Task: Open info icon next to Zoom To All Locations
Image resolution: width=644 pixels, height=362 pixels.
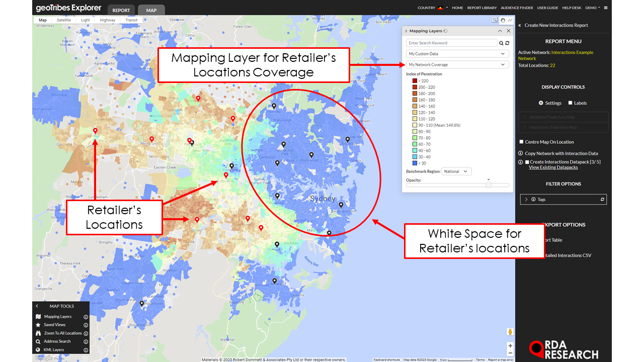Action: click(x=86, y=333)
